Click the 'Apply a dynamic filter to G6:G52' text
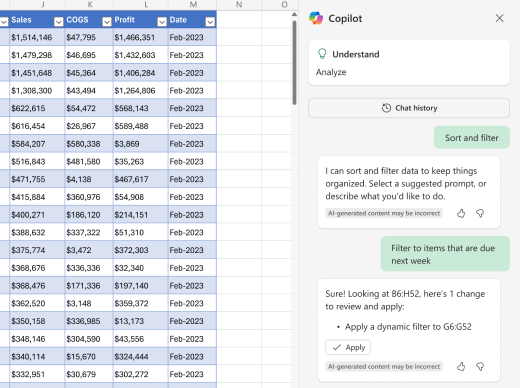The height and width of the screenshot is (388, 520). point(408,327)
